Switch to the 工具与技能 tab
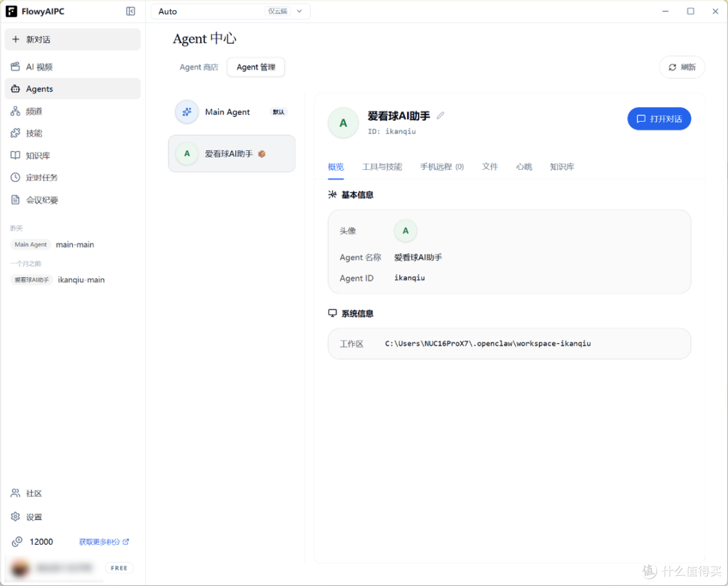728x586 pixels. pos(382,167)
